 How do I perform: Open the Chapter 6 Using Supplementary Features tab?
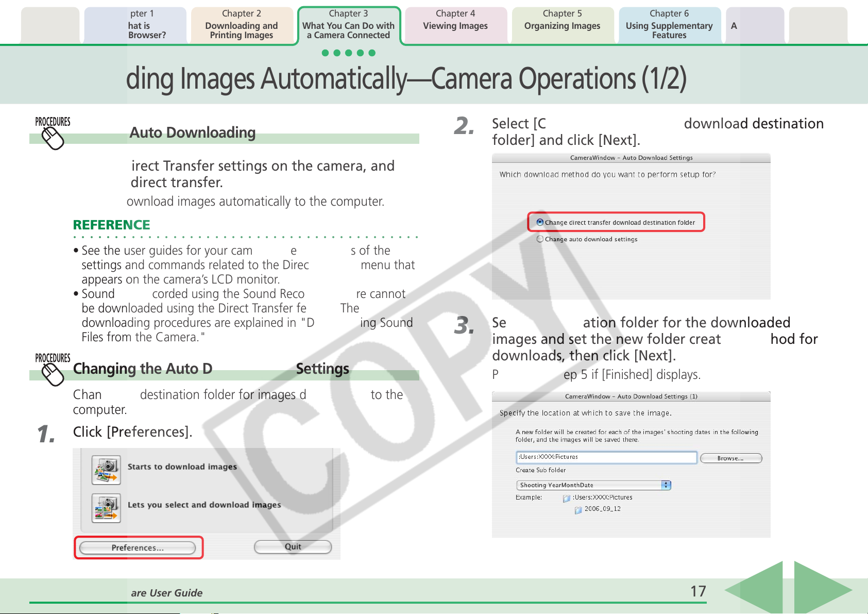click(669, 25)
